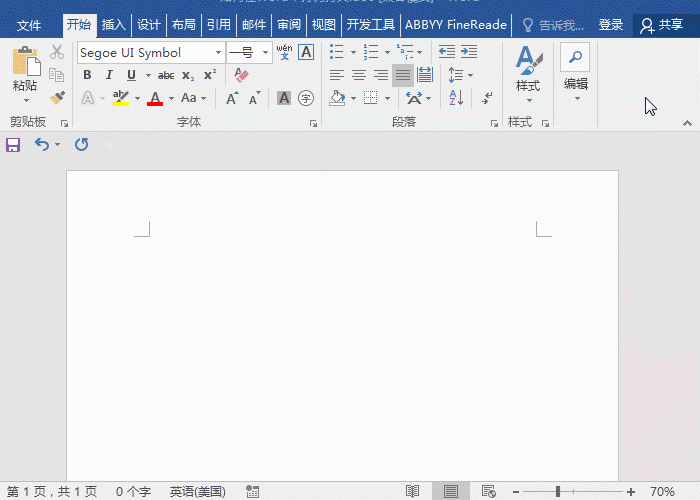Save the document using the floppy disk icon

click(13, 145)
